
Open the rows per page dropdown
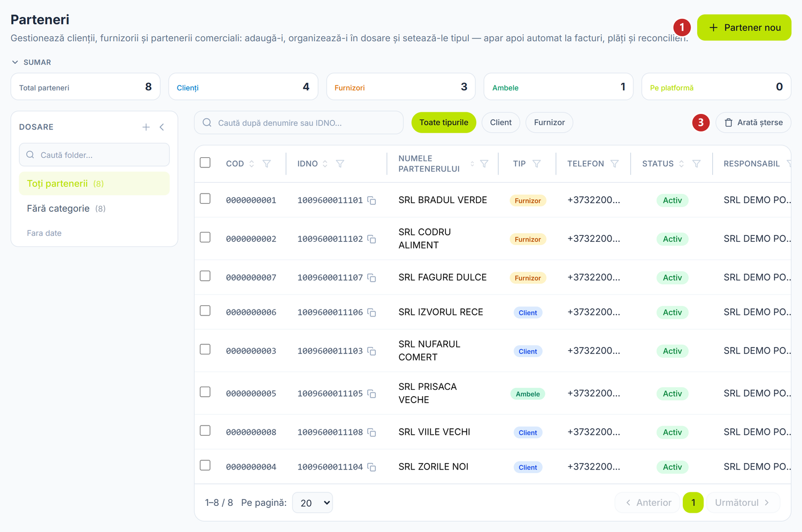(x=313, y=503)
